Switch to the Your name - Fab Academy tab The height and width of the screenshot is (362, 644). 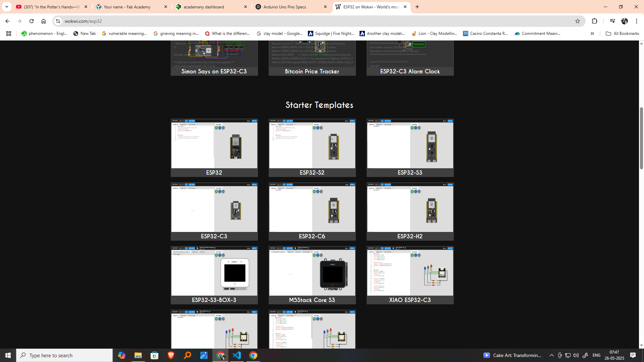click(x=131, y=7)
